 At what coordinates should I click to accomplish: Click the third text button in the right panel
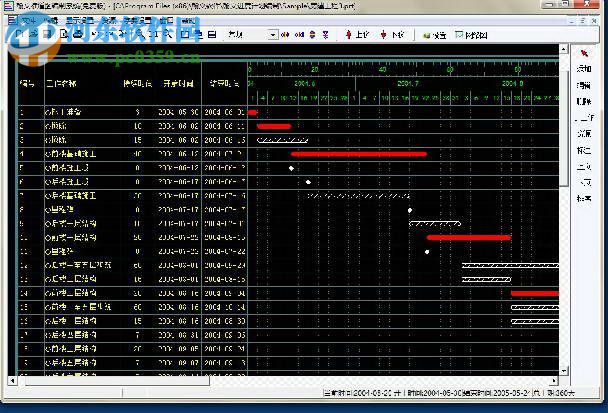click(584, 102)
